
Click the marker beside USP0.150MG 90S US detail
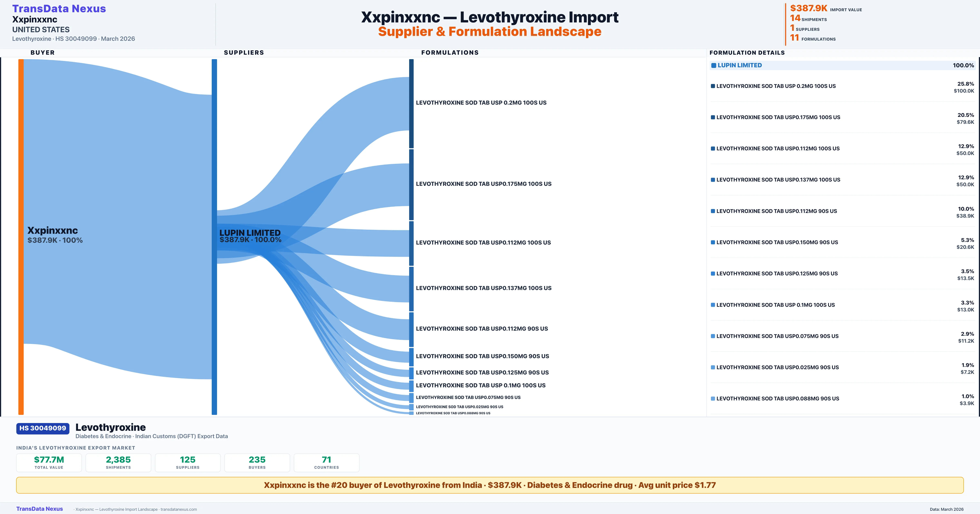tap(713, 242)
